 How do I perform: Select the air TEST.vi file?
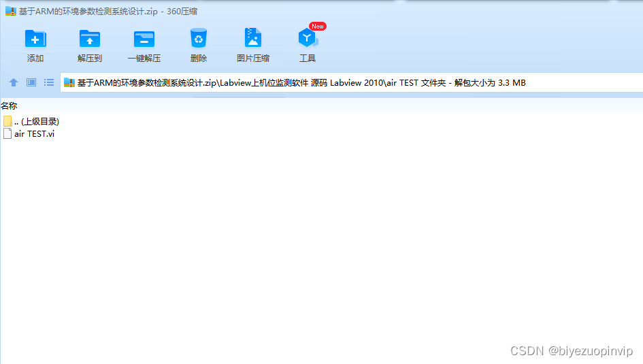[x=29, y=133]
